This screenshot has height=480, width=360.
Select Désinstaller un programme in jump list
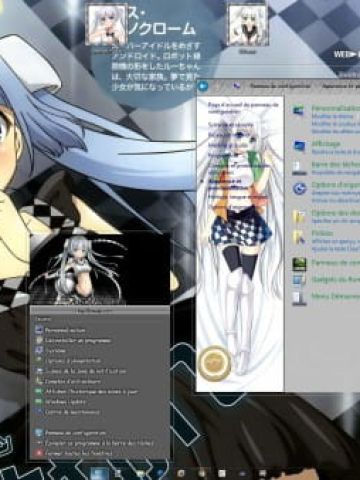point(78,341)
